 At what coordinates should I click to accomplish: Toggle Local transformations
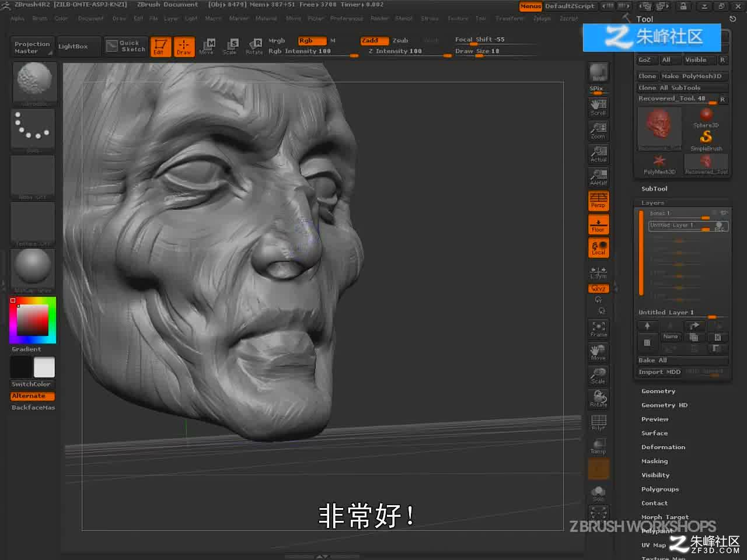(x=598, y=247)
